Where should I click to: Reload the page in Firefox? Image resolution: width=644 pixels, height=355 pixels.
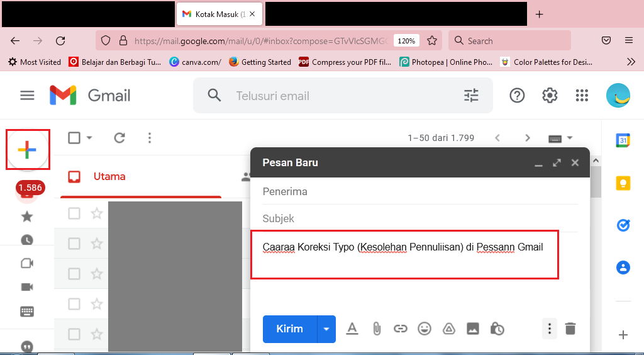[60, 41]
